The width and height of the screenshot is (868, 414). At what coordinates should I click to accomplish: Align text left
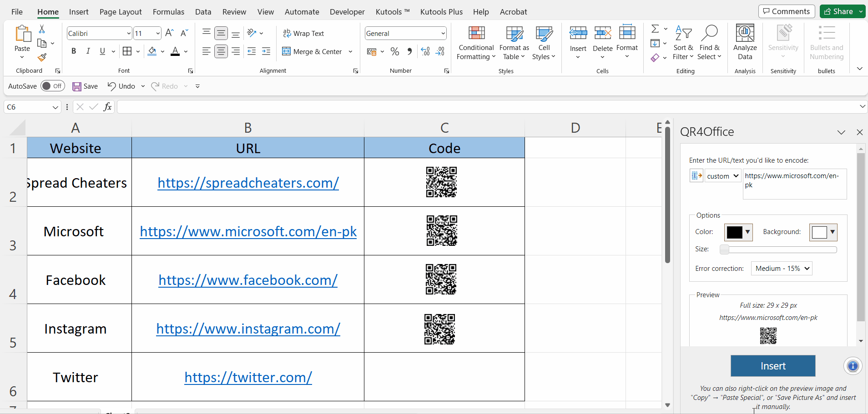207,51
